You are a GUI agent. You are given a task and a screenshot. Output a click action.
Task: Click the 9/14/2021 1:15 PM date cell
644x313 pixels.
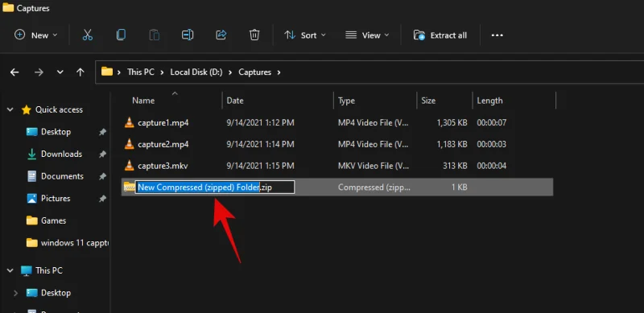tap(260, 166)
